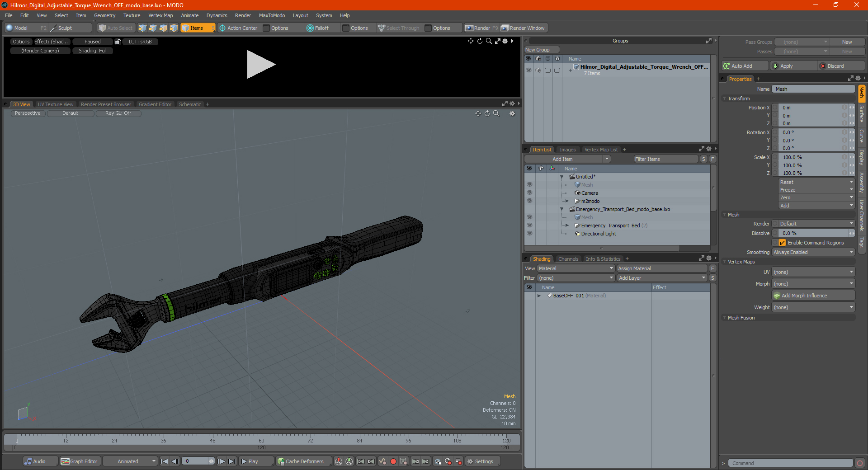Image resolution: width=868 pixels, height=470 pixels.
Task: Switch to UV Texture View tab
Action: click(x=56, y=104)
